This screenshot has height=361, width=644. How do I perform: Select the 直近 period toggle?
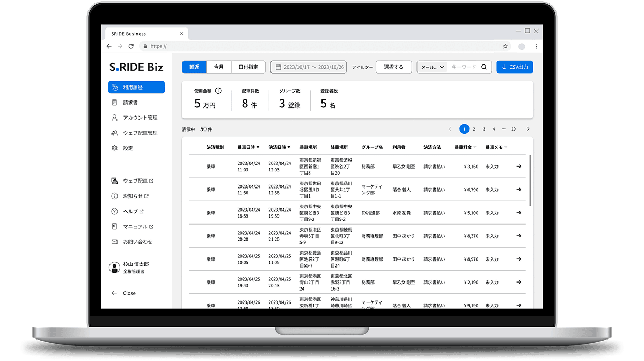(x=194, y=67)
